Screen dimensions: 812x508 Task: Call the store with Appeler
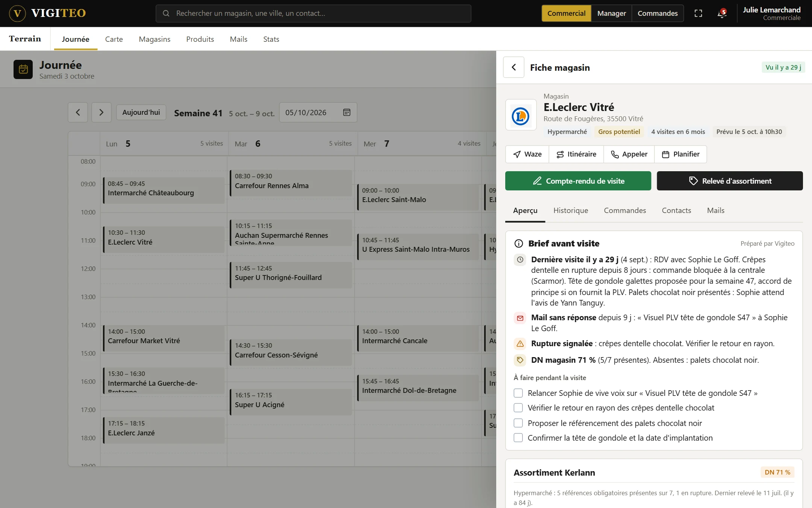(x=629, y=154)
